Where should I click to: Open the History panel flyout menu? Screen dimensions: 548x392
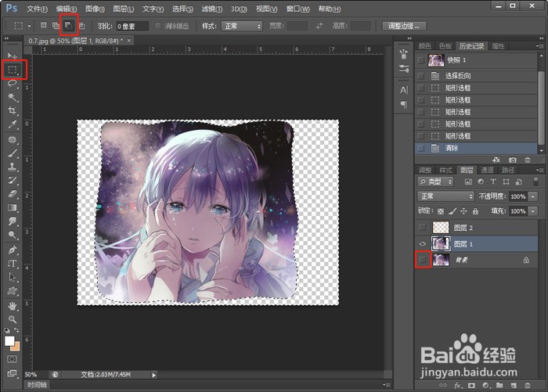tap(539, 45)
